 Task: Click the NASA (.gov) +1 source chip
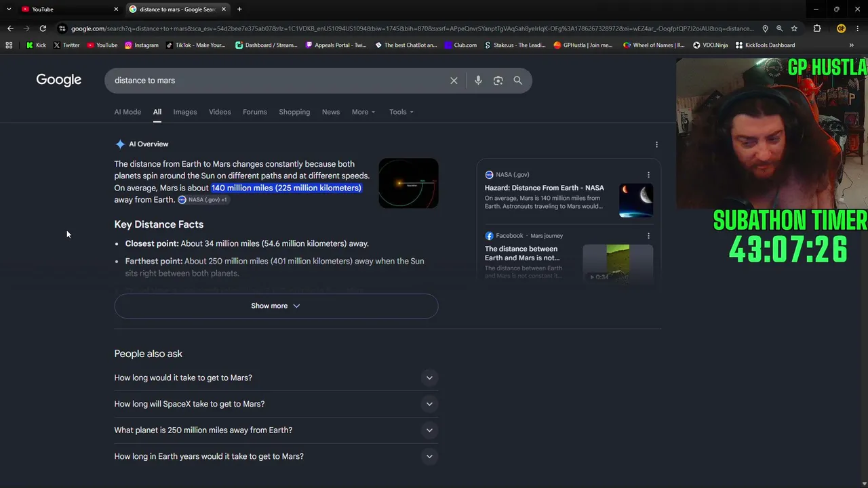(x=203, y=200)
